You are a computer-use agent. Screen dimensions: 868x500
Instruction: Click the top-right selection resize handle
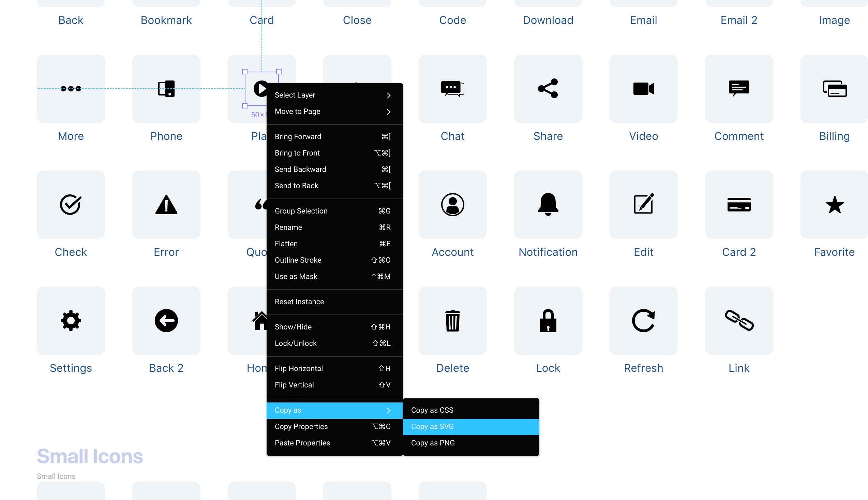pos(279,72)
